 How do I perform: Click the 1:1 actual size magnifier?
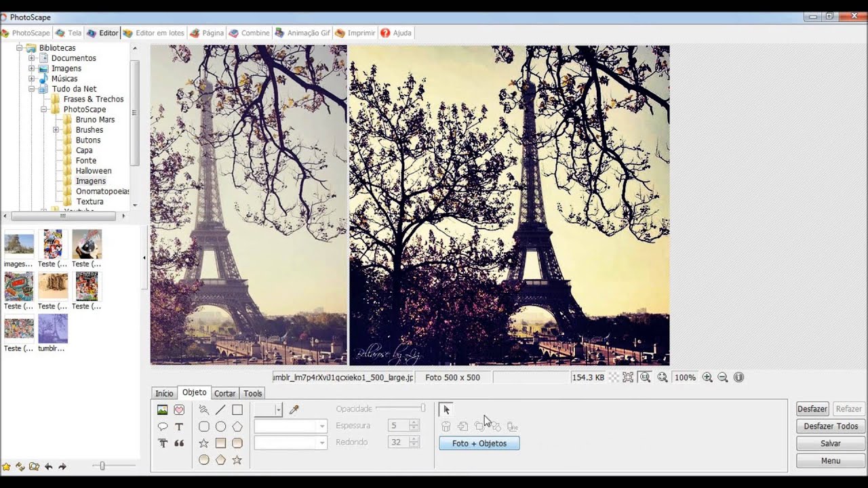[645, 378]
